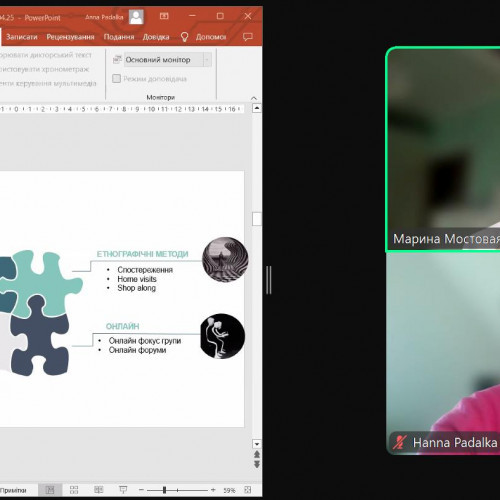Switch to Slide Sorter view icon
This screenshot has height=500, width=500.
(74, 490)
